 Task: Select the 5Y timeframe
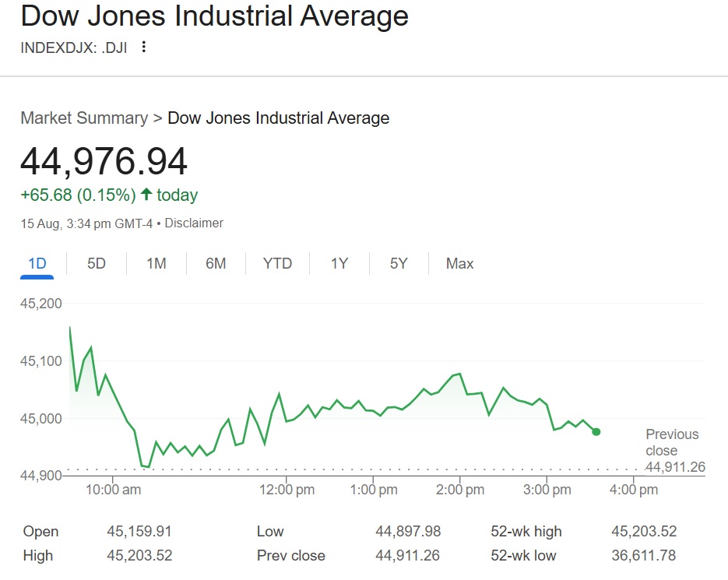click(x=398, y=264)
